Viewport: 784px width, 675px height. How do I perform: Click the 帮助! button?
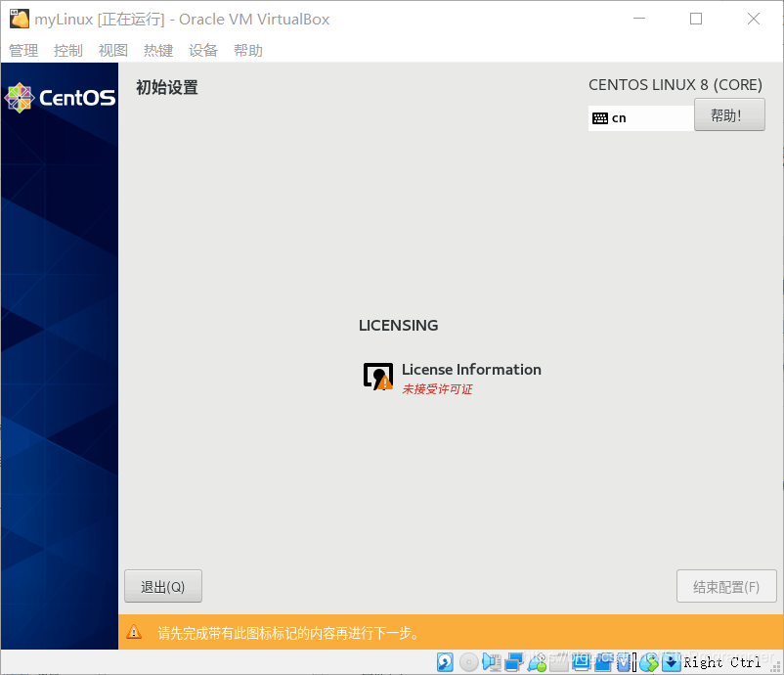729,114
